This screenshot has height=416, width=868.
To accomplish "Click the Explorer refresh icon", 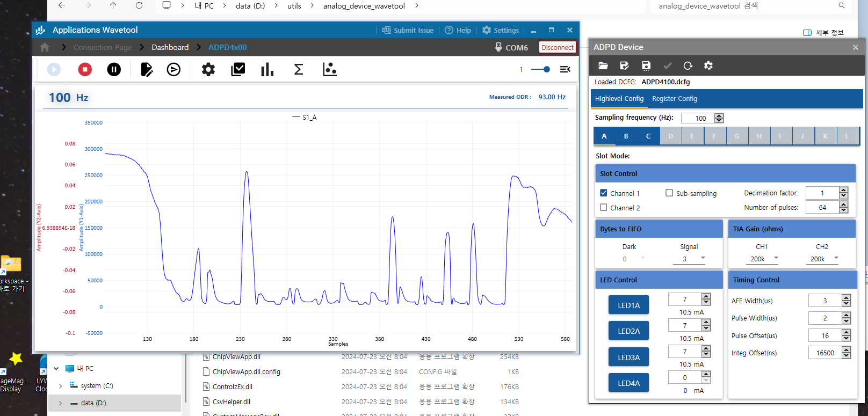I will click(x=139, y=5).
